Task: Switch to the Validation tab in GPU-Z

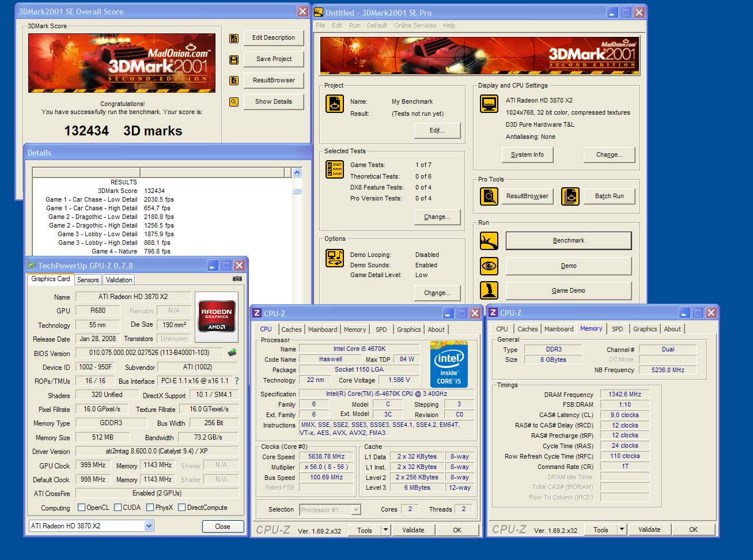Action: point(119,280)
